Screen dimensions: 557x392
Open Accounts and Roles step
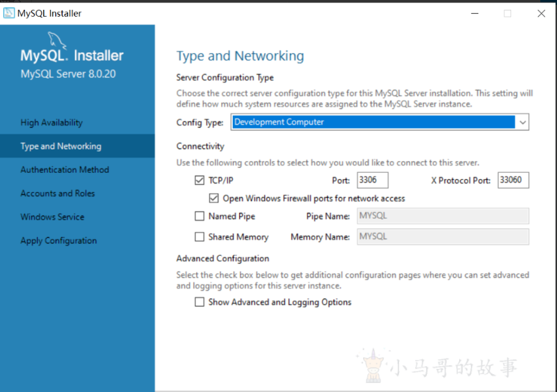58,193
